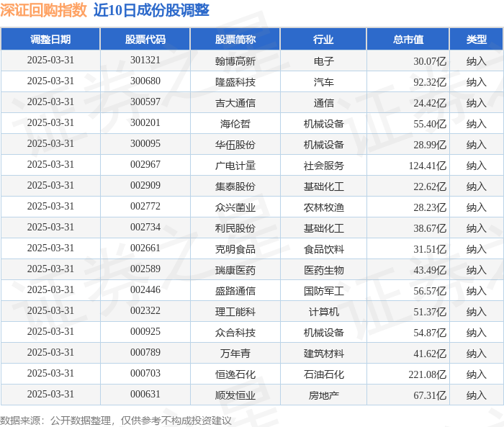Click stock name 恒逸石化
Screen dimensions: 504x427
pos(235,374)
